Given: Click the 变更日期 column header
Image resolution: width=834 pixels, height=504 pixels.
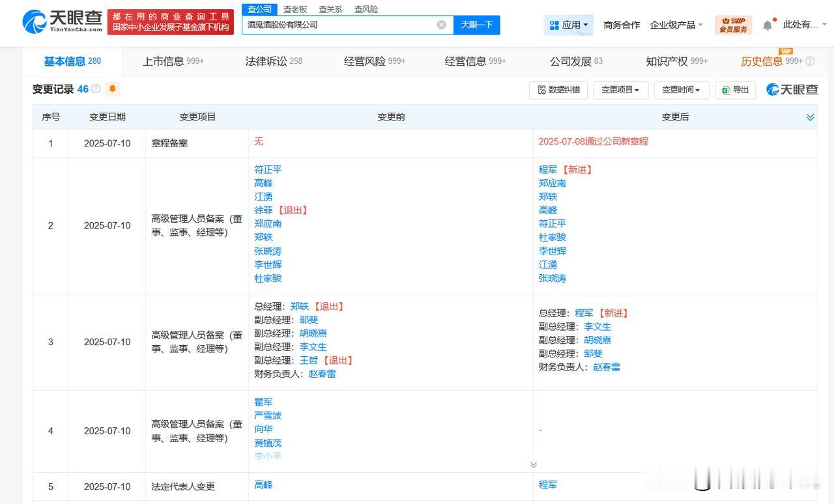Looking at the screenshot, I should 108,117.
